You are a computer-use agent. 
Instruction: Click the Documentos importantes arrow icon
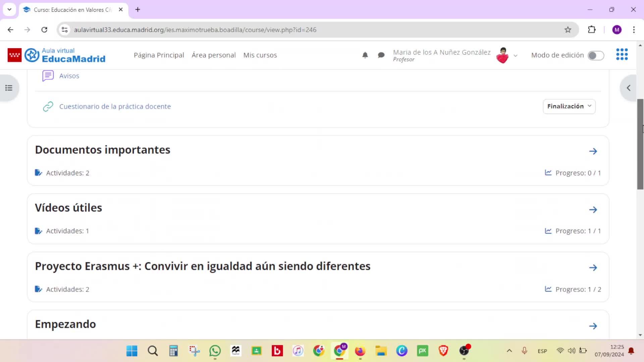[593, 151]
